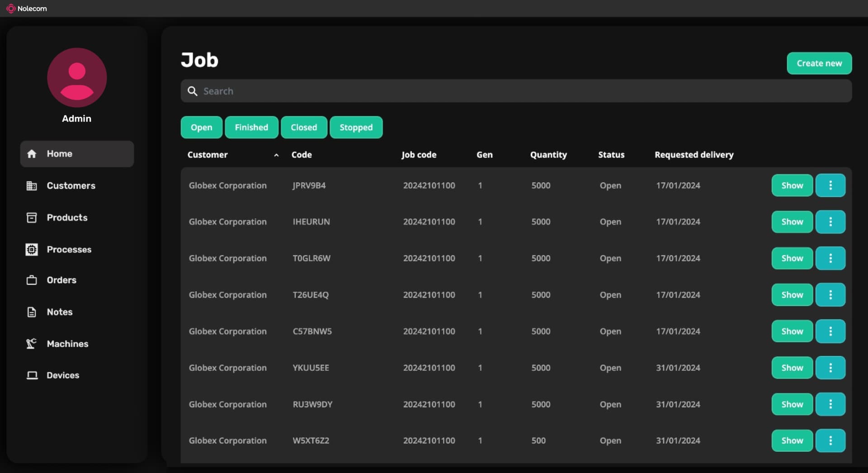Image resolution: width=868 pixels, height=473 pixels.
Task: Select the Processes chip icon
Action: point(32,250)
